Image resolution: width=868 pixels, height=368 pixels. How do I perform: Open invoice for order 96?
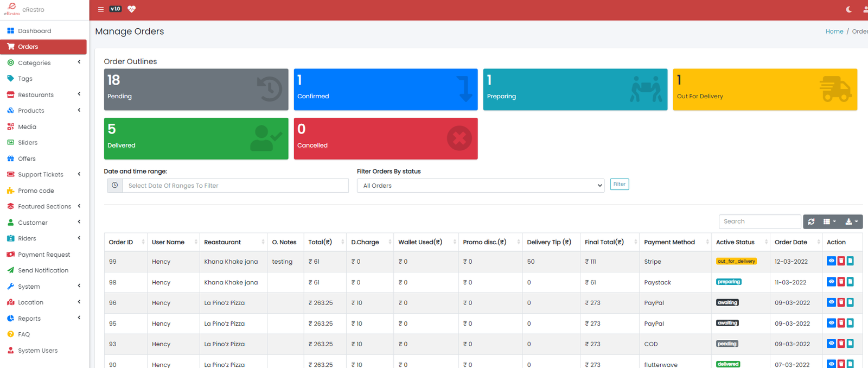point(850,302)
